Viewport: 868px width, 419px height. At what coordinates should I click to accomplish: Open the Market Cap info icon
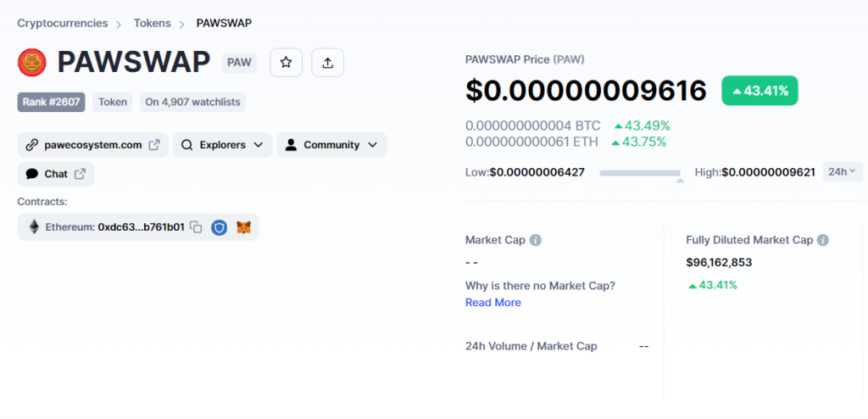(536, 240)
